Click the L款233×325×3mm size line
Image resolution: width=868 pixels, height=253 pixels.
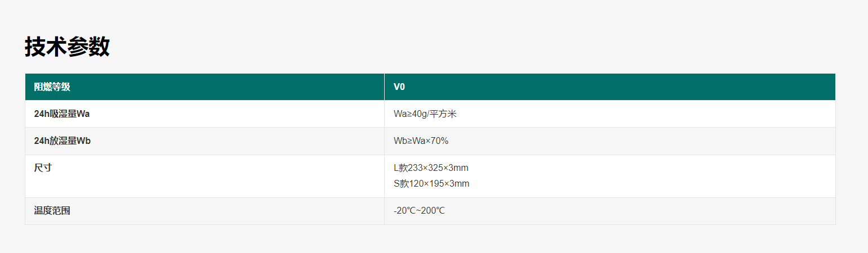coord(431,168)
